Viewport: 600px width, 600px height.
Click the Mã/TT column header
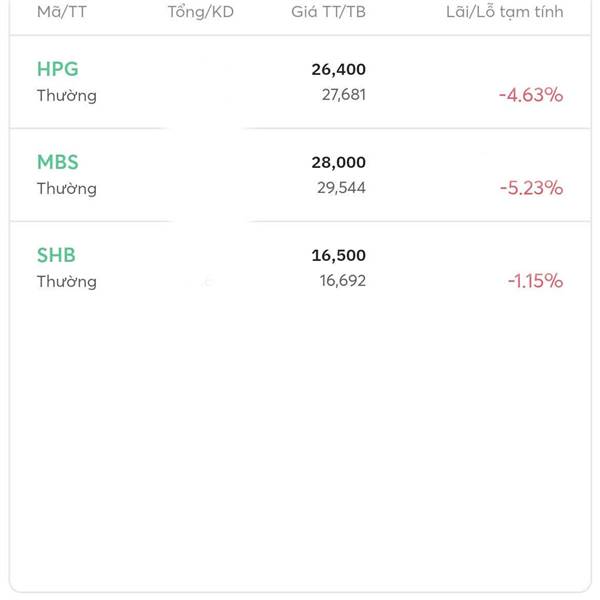pos(62,12)
